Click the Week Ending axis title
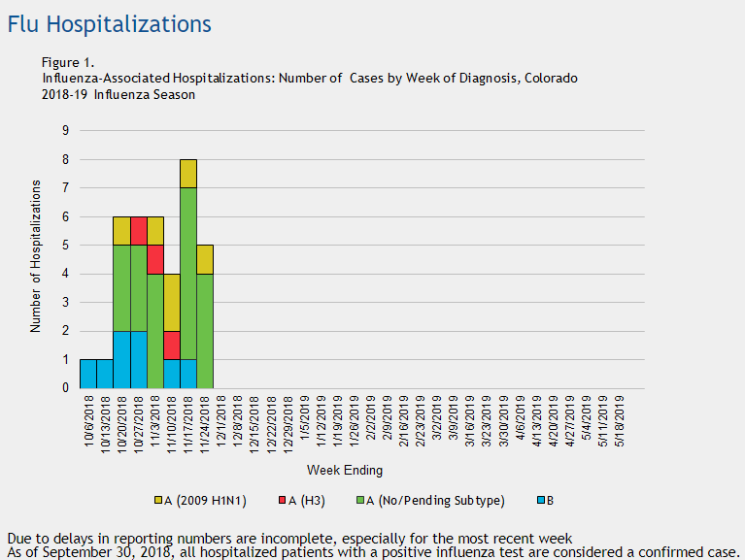Image resolution: width=745 pixels, height=560 pixels. point(345,471)
